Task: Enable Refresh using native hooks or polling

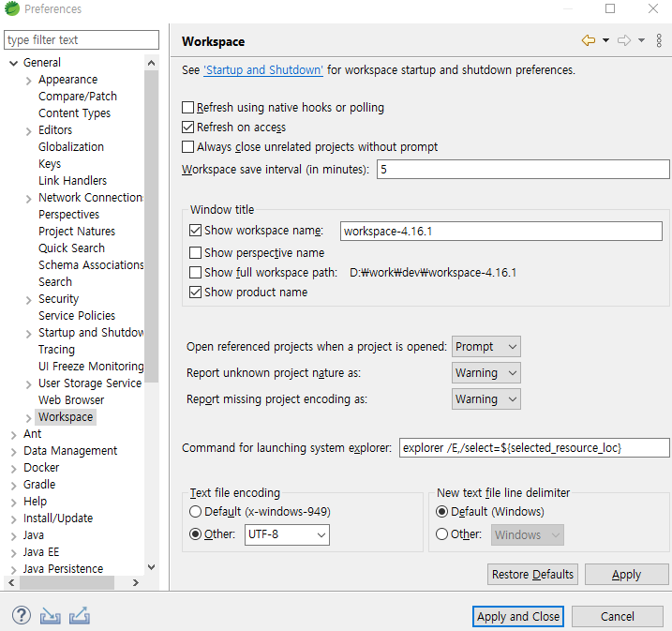Action: (187, 107)
